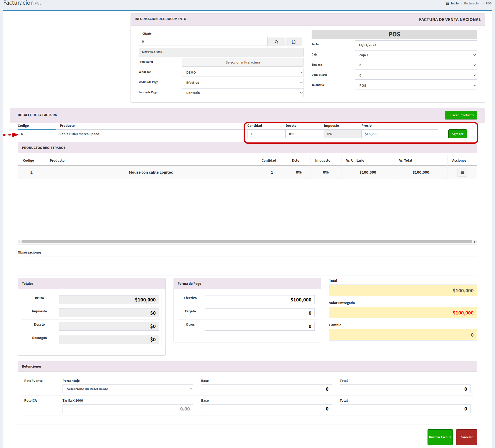Click the client search magnifier icon
495x448 pixels.
[x=276, y=42]
